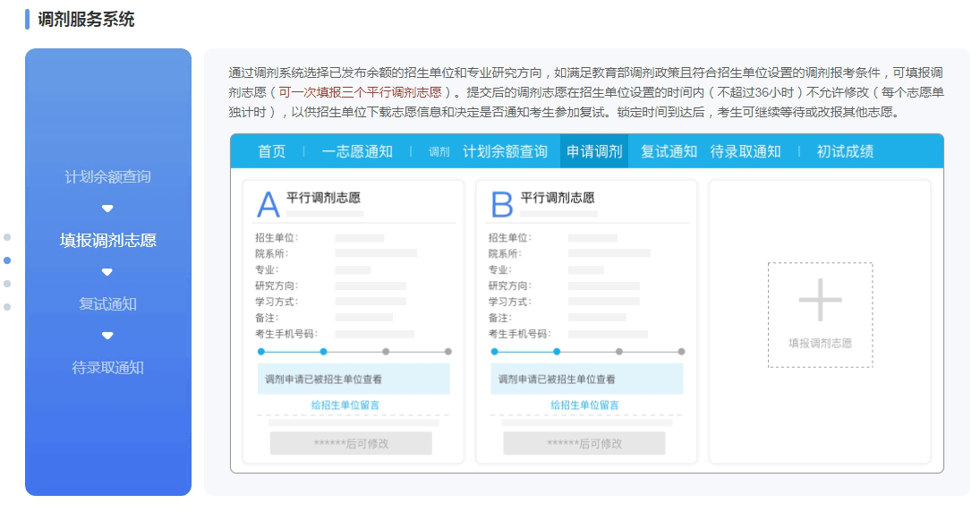
Task: Click 学习方式 label in card B
Action: pos(510,302)
